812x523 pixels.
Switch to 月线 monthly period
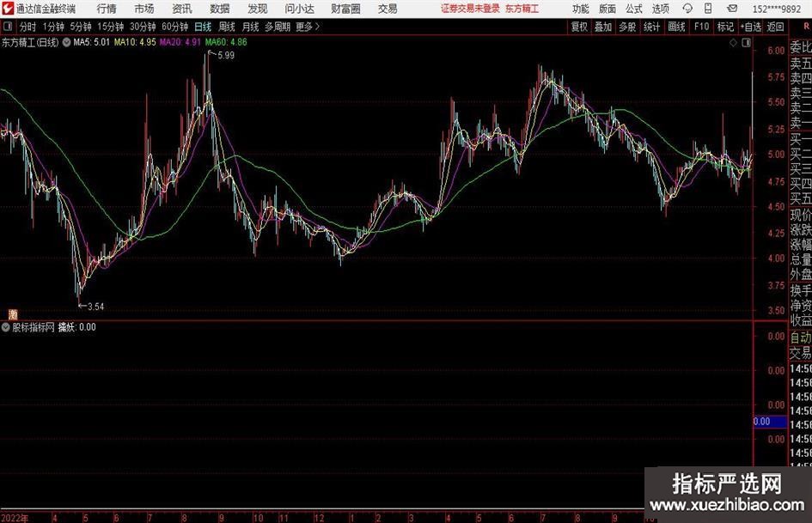click(250, 27)
